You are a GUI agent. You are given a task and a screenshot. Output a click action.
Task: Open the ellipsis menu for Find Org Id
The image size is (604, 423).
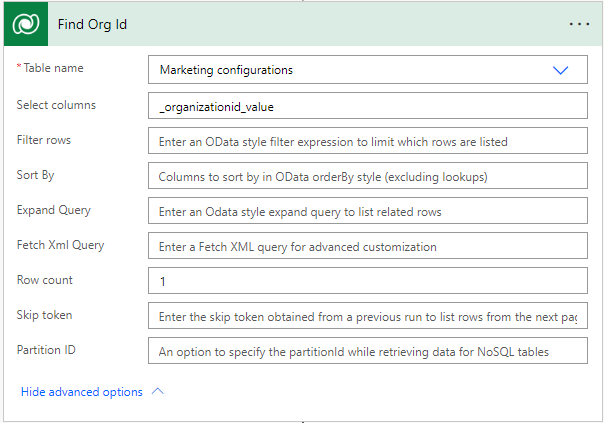point(579,23)
